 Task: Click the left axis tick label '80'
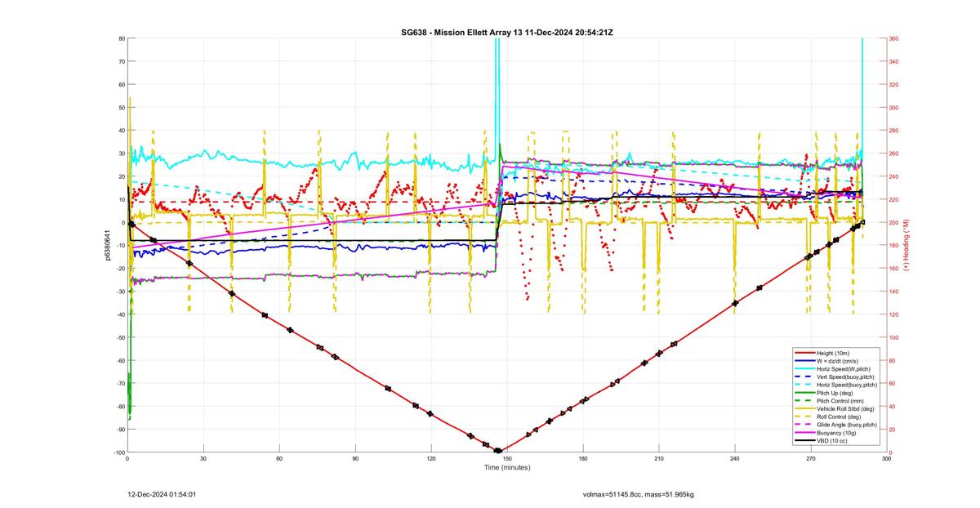click(x=121, y=38)
